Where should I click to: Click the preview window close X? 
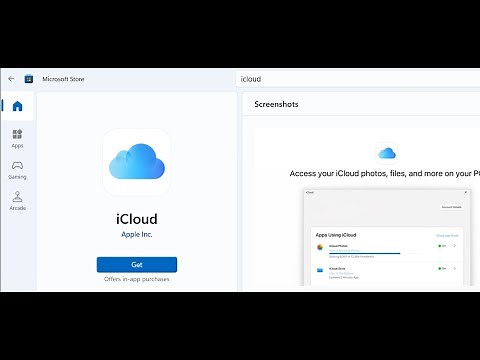[466, 192]
